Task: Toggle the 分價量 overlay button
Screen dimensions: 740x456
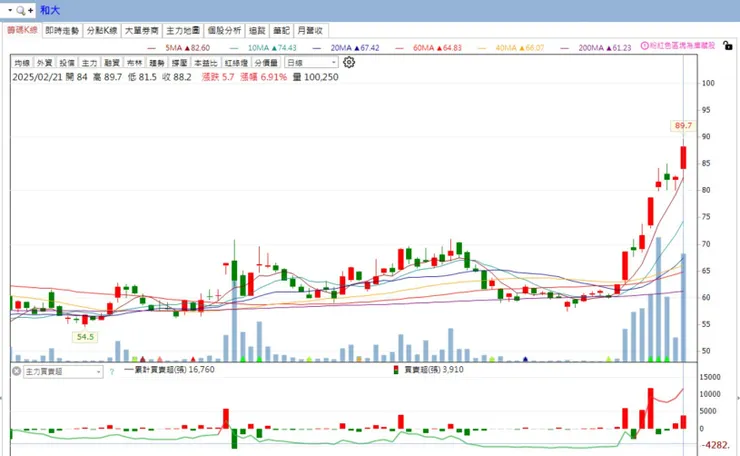Action: pyautogui.click(x=266, y=63)
